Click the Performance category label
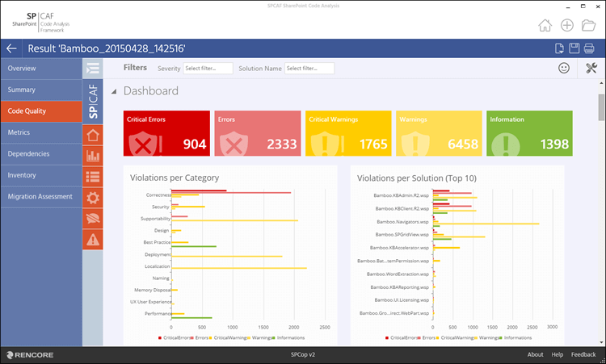Image resolution: width=606 pixels, height=364 pixels. tap(158, 314)
